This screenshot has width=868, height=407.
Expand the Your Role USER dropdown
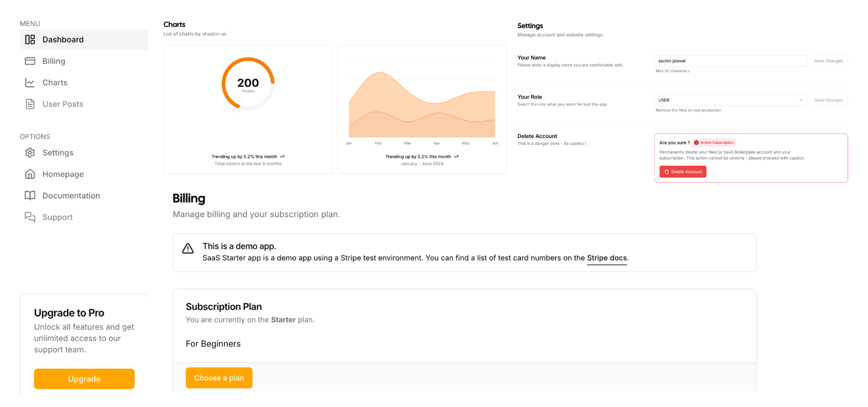[x=730, y=100]
